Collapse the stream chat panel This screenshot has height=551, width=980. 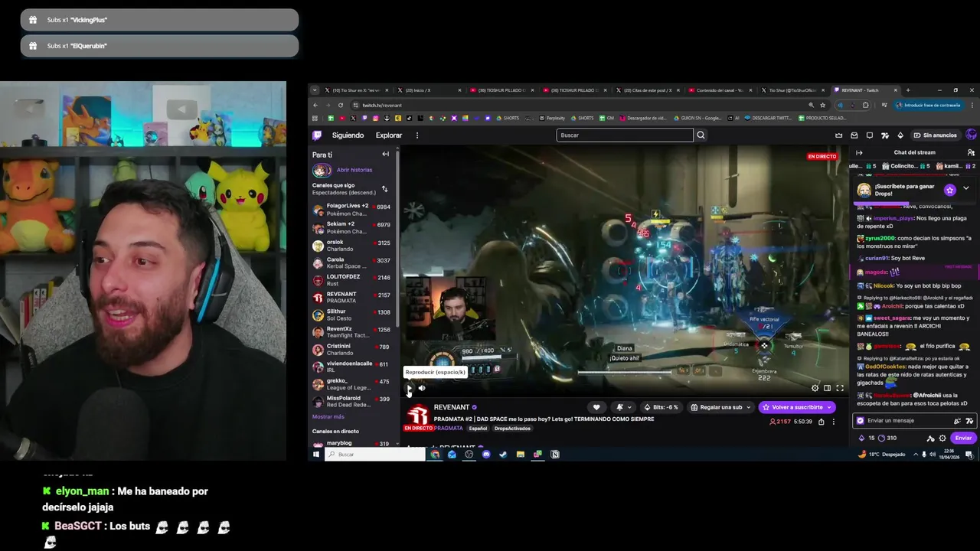[x=859, y=152]
